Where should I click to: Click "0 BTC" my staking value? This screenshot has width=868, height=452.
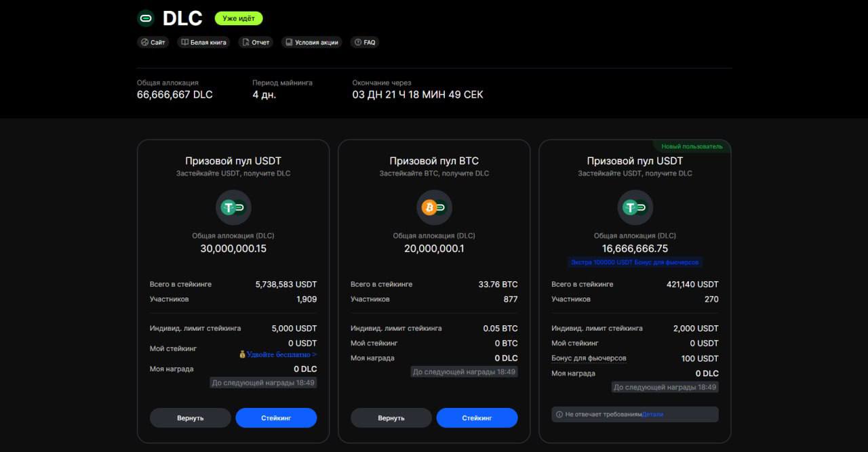tap(506, 344)
